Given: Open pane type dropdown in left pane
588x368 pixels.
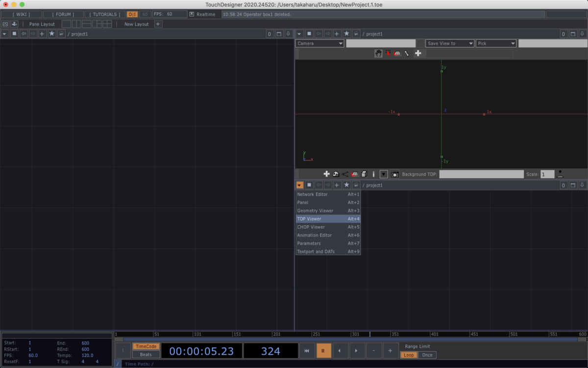Looking at the screenshot, I should [5, 34].
